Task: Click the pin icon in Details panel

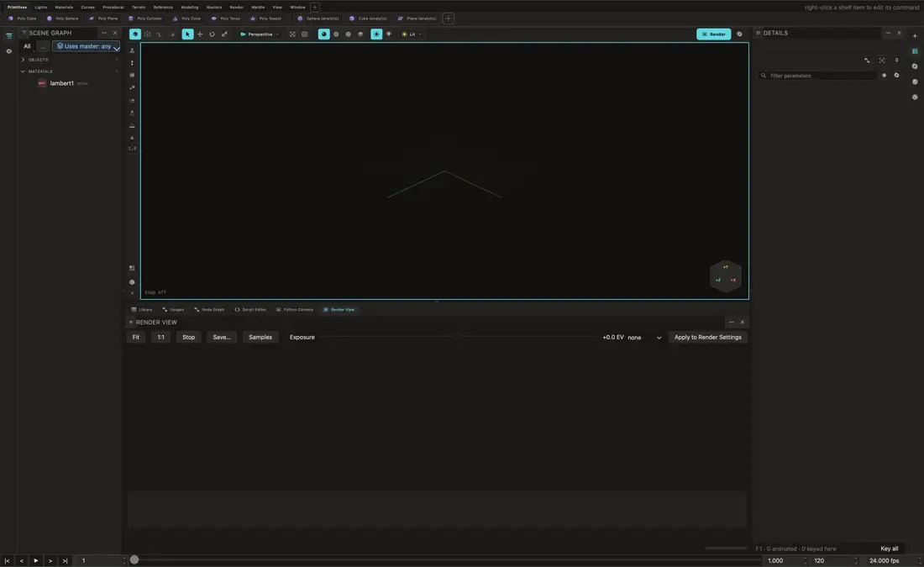Action: click(x=896, y=60)
